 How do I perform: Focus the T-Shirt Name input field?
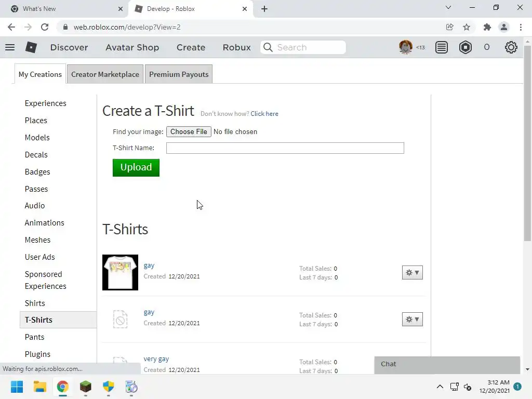(x=285, y=148)
